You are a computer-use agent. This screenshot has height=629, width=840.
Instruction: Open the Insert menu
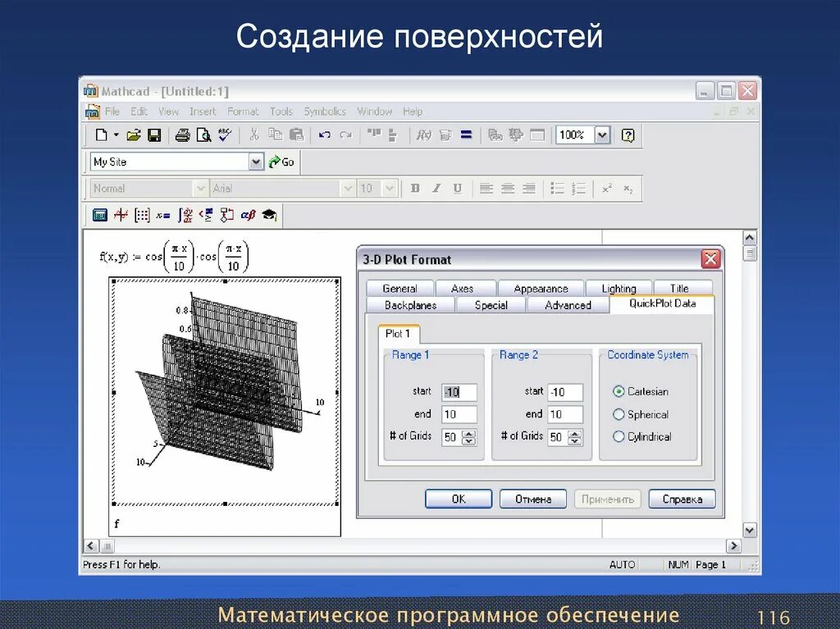click(x=203, y=112)
